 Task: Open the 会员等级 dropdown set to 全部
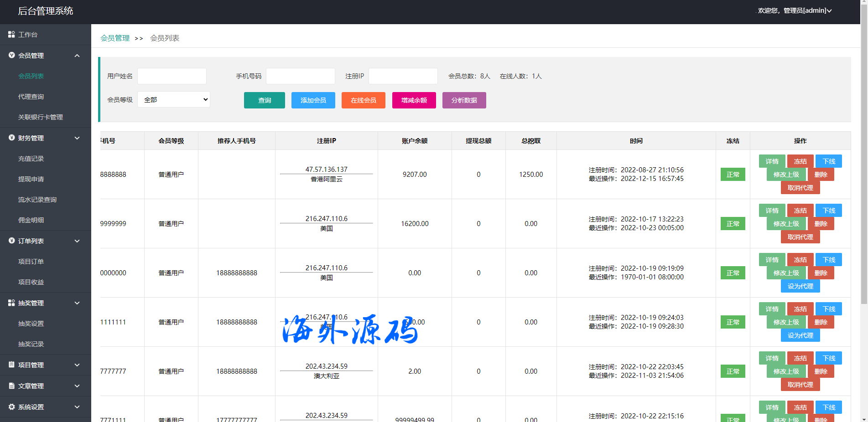coord(174,100)
